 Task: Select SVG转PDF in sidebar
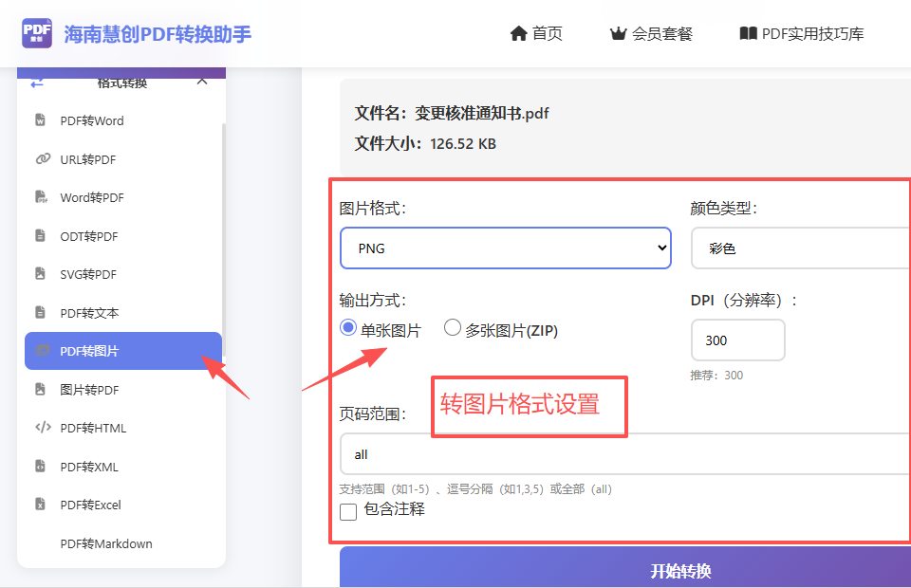[123, 274]
